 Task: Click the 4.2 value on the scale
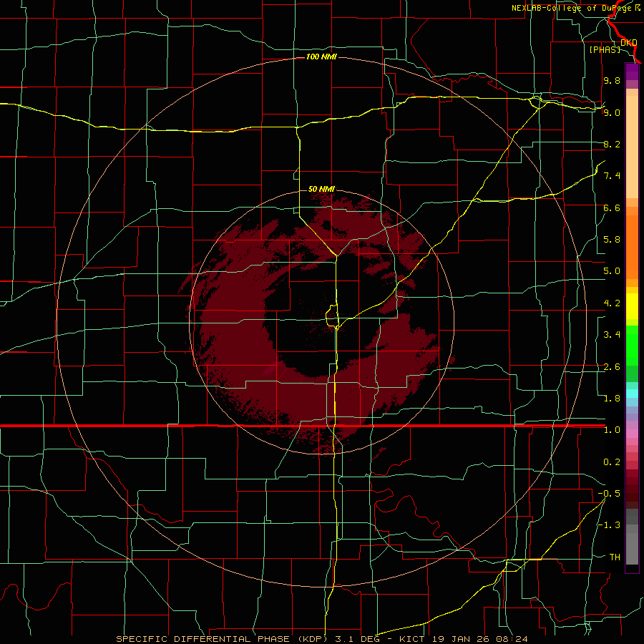pos(612,303)
